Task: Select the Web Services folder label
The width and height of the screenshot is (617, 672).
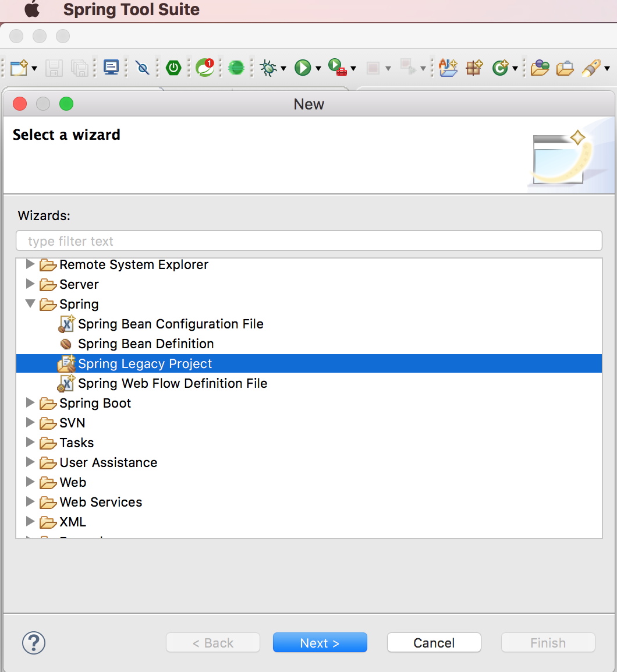Action: pos(101,502)
